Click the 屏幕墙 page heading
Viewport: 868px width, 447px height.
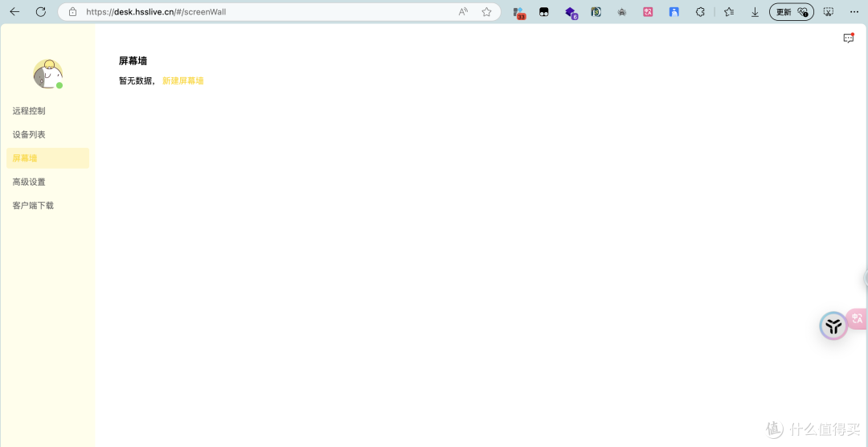click(133, 61)
